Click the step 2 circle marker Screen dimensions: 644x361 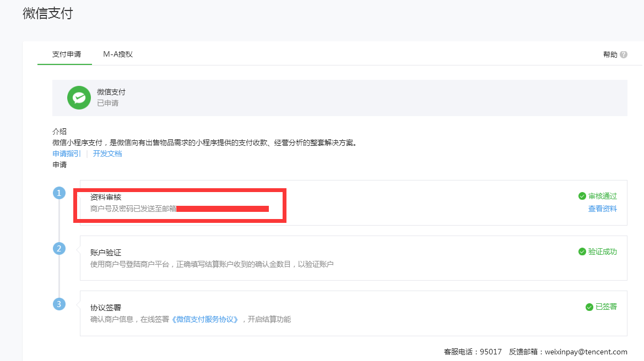coord(59,248)
